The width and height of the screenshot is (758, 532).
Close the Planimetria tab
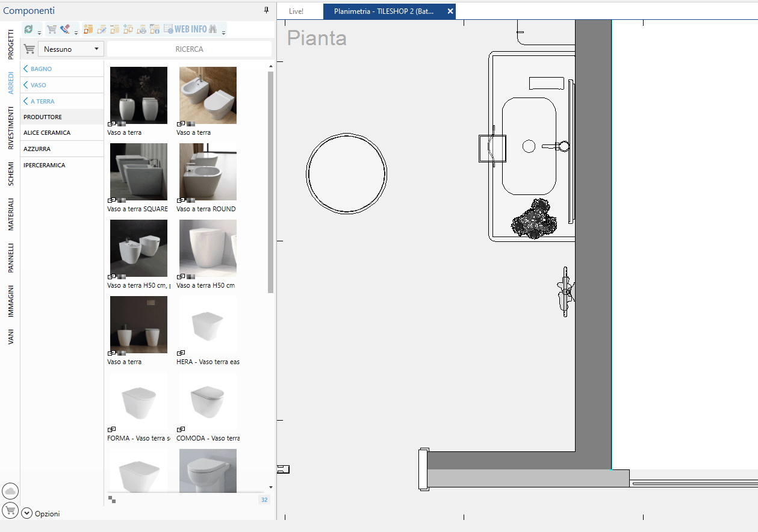(450, 11)
